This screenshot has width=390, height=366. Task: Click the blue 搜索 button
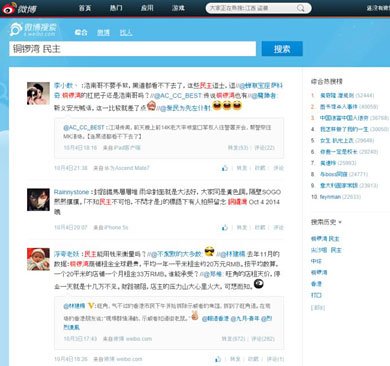click(282, 49)
